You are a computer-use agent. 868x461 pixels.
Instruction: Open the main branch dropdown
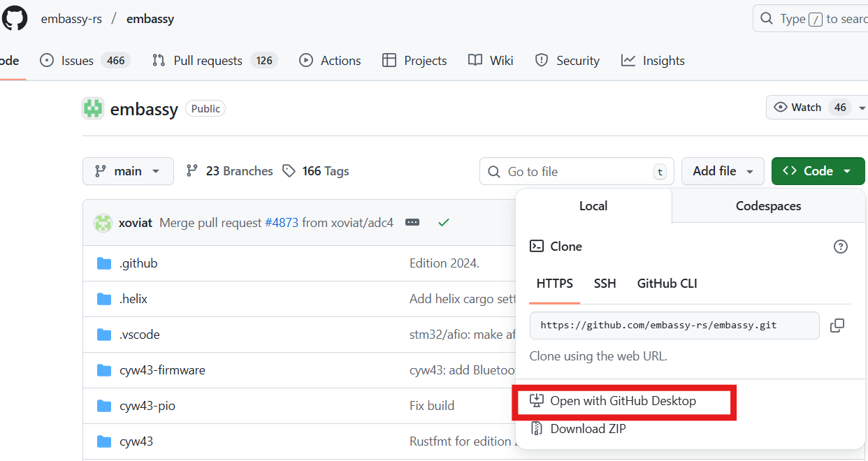coord(128,171)
